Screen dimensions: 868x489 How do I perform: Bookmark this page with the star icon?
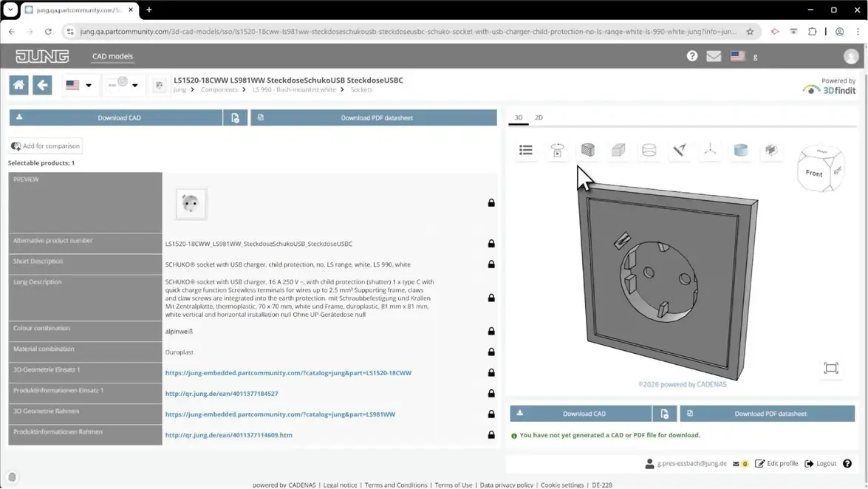[750, 32]
